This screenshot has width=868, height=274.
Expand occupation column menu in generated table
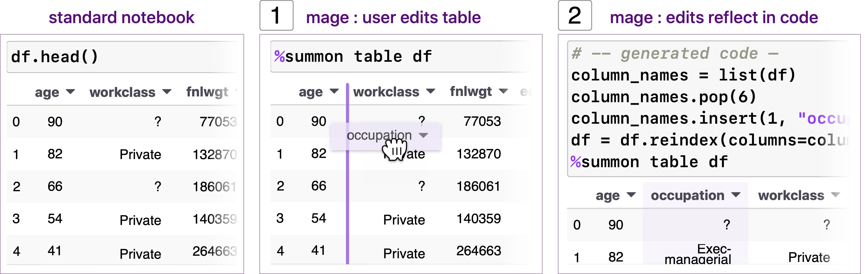[736, 195]
